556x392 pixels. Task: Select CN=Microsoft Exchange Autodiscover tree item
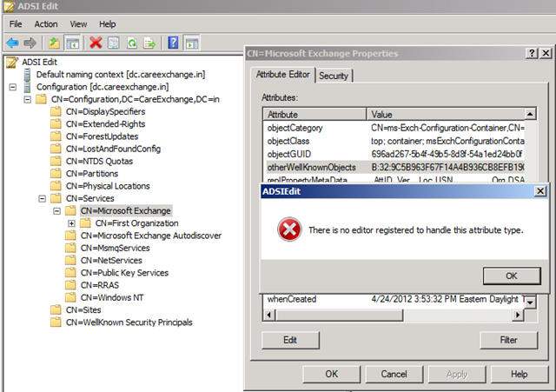150,236
